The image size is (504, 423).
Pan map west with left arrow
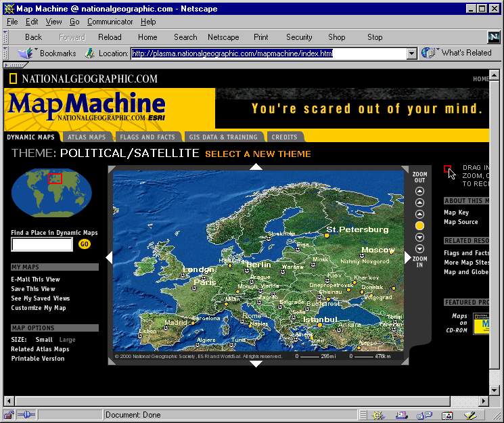tap(109, 257)
